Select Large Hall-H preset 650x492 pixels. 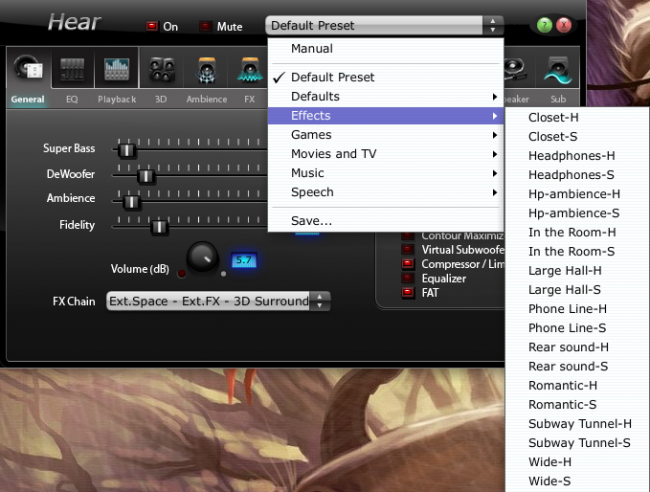(x=577, y=271)
